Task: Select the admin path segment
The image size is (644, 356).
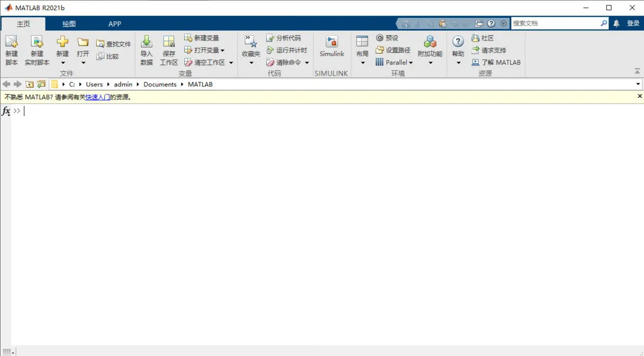Action: click(123, 84)
